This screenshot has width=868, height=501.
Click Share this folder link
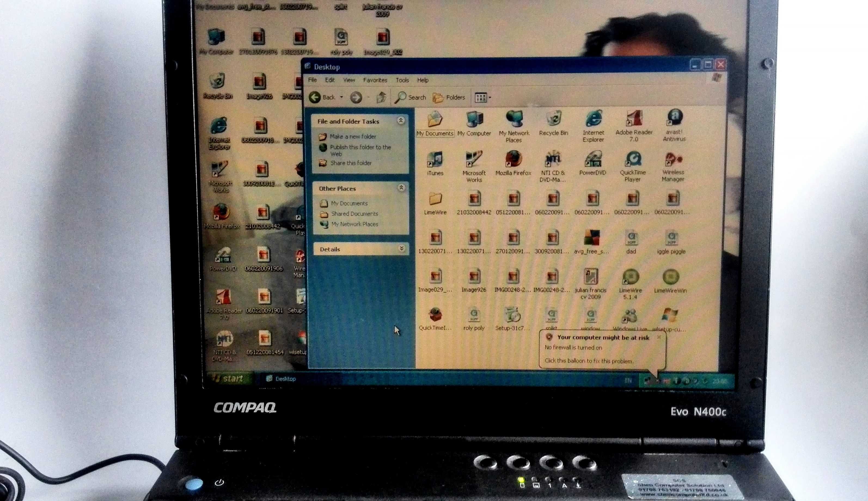346,163
